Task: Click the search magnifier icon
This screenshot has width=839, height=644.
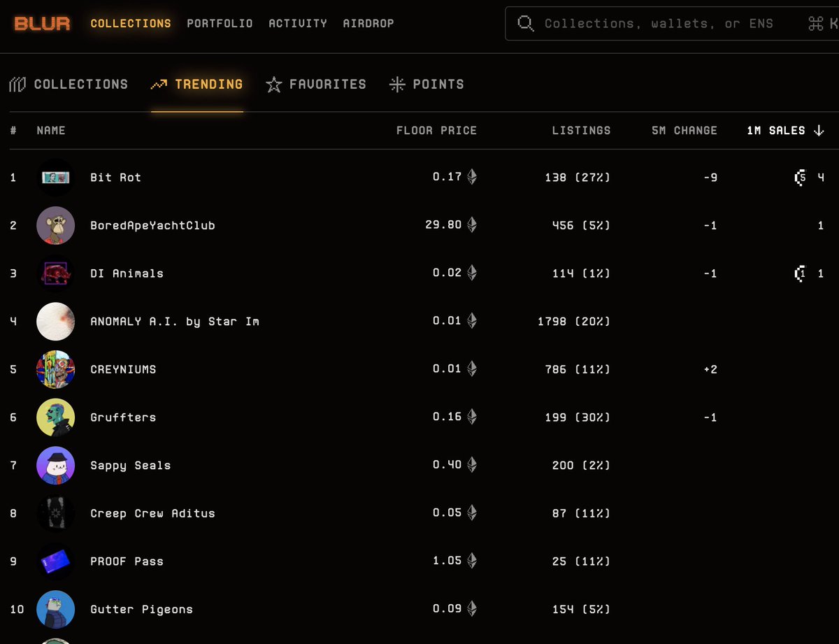Action: tap(526, 24)
